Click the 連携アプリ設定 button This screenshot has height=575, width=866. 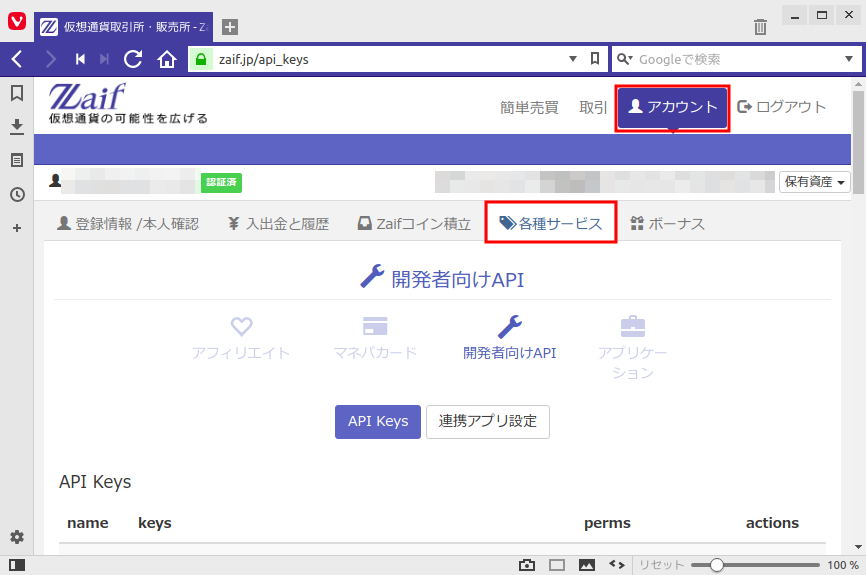[487, 421]
